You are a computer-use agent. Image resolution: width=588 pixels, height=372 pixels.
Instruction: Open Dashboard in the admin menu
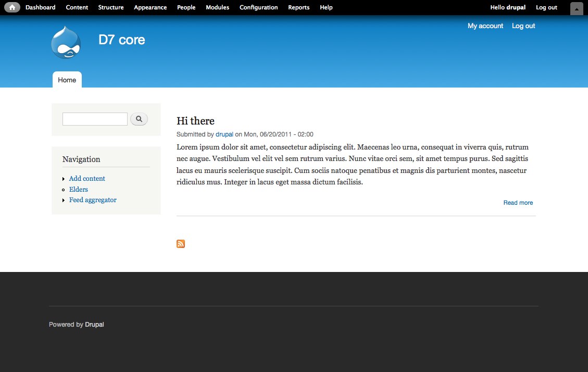pos(41,7)
